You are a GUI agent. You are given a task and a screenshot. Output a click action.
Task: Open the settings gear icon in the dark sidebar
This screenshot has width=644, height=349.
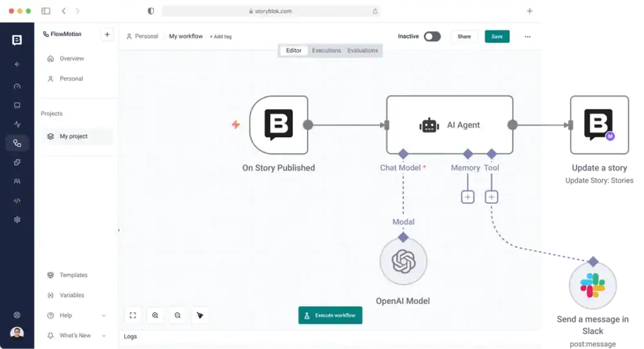[x=17, y=220]
